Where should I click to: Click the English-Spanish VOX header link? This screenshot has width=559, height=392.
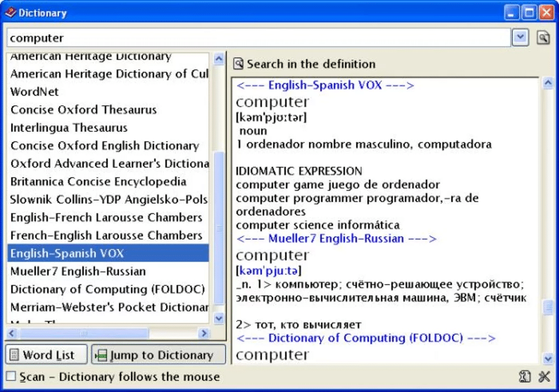pos(324,85)
